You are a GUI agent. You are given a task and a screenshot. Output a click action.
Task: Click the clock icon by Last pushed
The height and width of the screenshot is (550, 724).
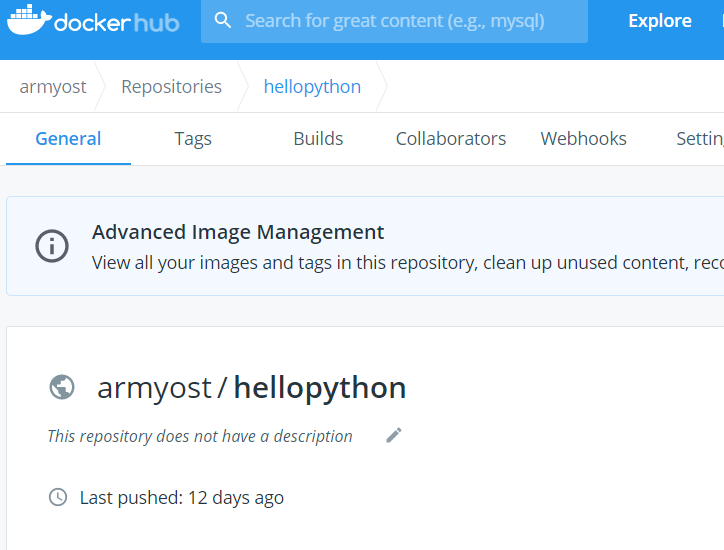pos(58,497)
